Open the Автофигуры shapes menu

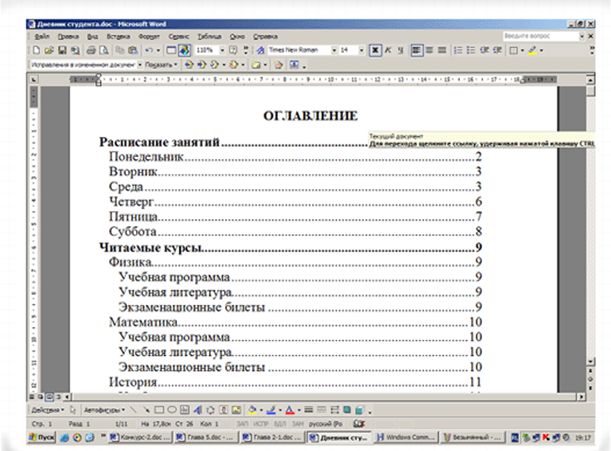pyautogui.click(x=104, y=410)
